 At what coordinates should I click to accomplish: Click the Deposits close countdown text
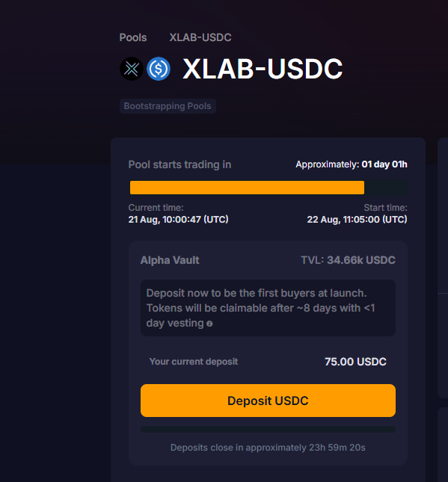point(268,448)
